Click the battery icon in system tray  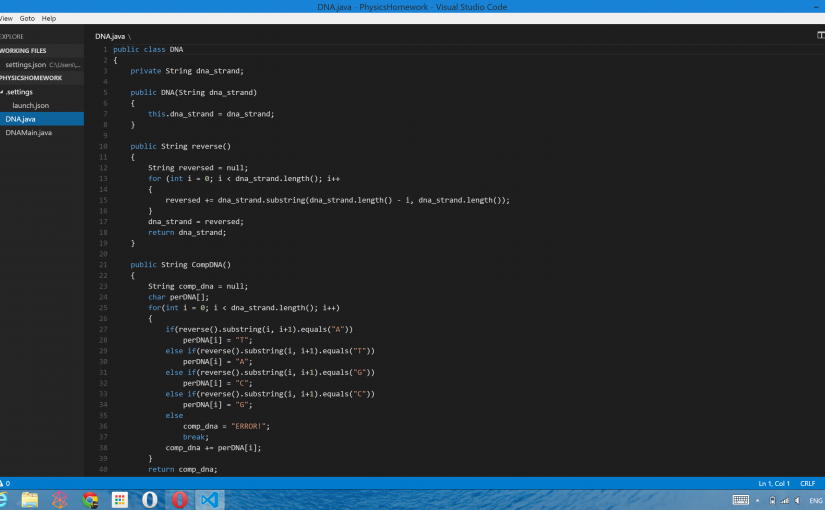[x=772, y=500]
